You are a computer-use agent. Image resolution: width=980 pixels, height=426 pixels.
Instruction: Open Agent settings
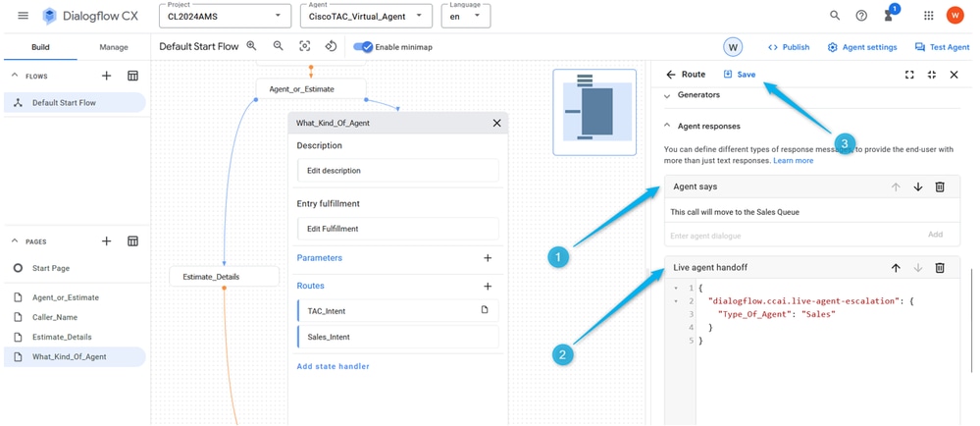862,47
